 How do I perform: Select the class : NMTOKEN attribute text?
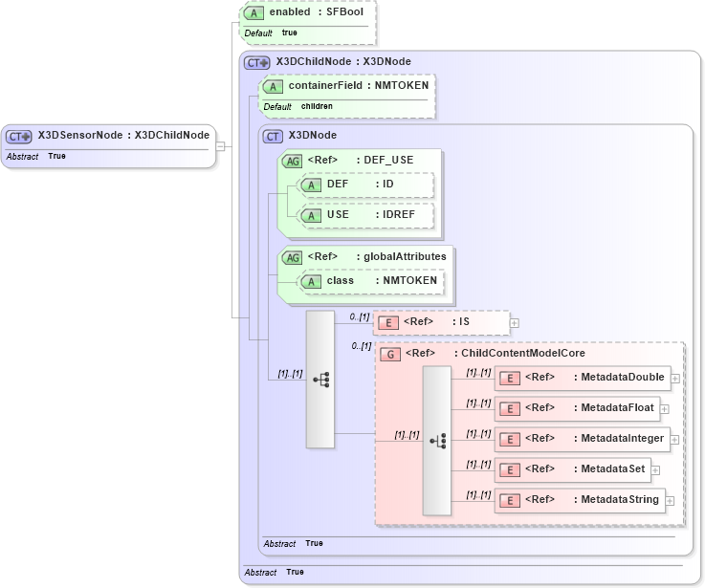382,280
